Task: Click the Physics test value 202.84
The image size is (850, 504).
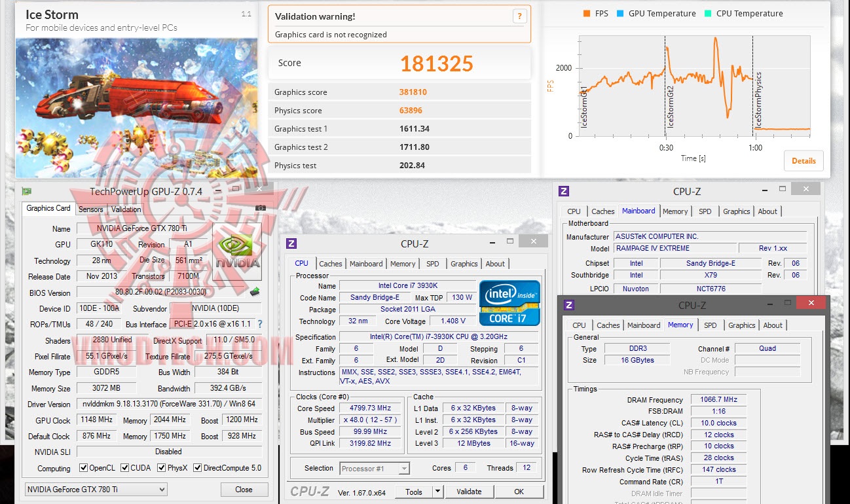Action: (x=413, y=166)
